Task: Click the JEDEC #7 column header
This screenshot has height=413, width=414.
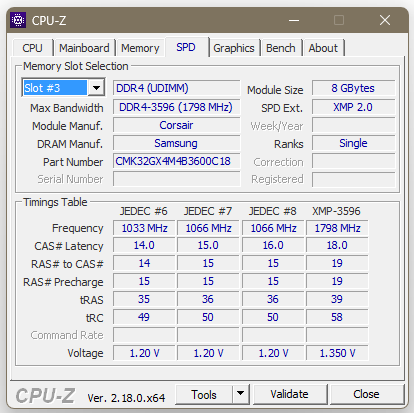Action: [x=208, y=211]
